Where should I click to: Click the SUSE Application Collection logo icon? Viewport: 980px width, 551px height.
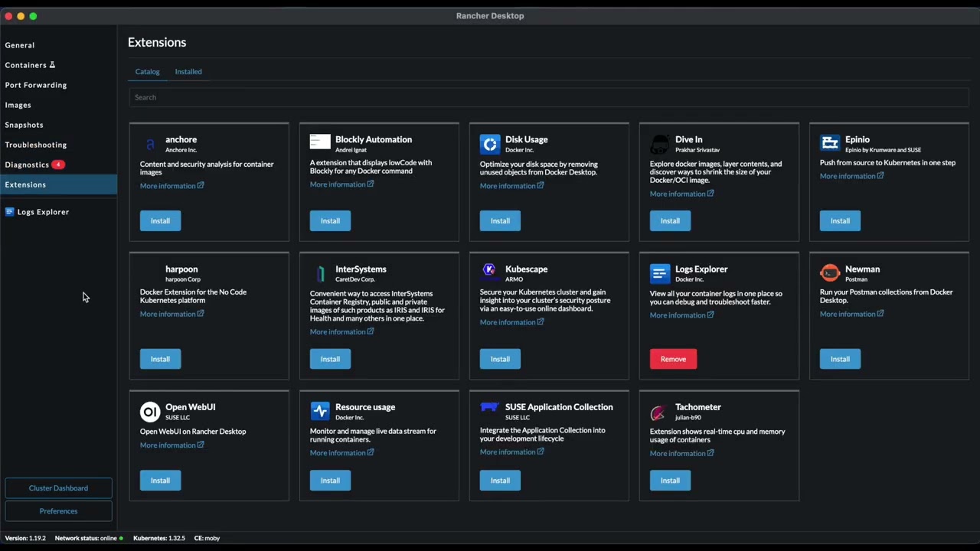point(490,408)
